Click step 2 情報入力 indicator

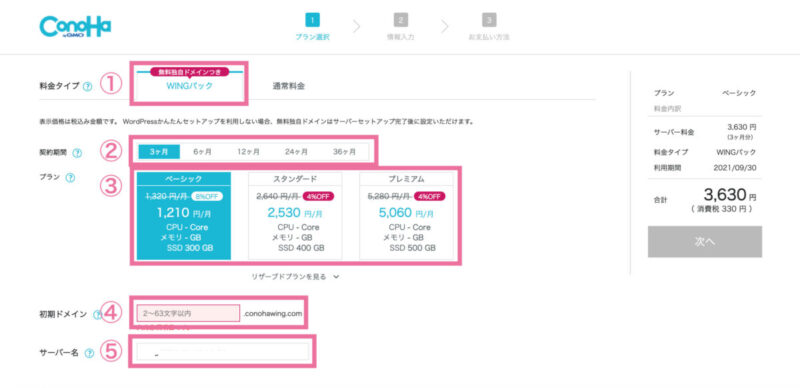click(x=401, y=27)
